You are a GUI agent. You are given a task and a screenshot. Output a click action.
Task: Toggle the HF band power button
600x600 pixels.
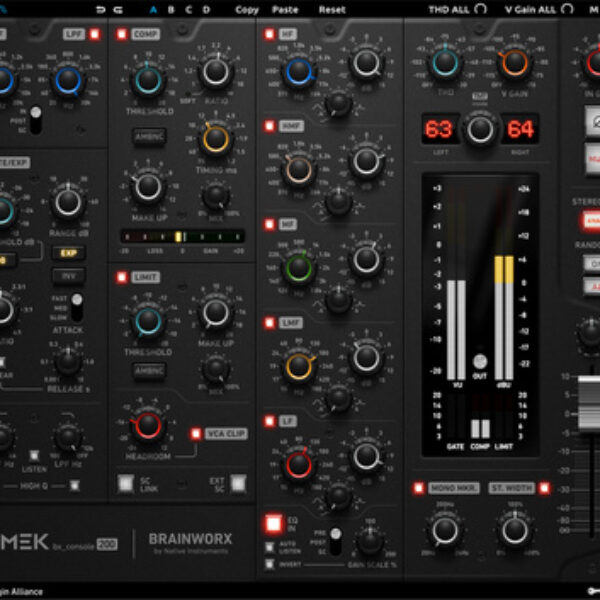coord(269,34)
